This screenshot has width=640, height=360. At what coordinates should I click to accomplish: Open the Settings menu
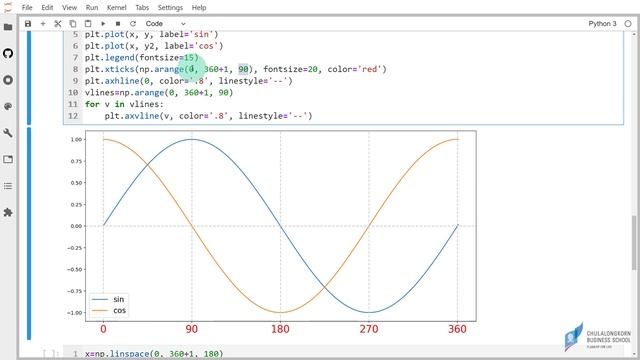[x=170, y=7]
